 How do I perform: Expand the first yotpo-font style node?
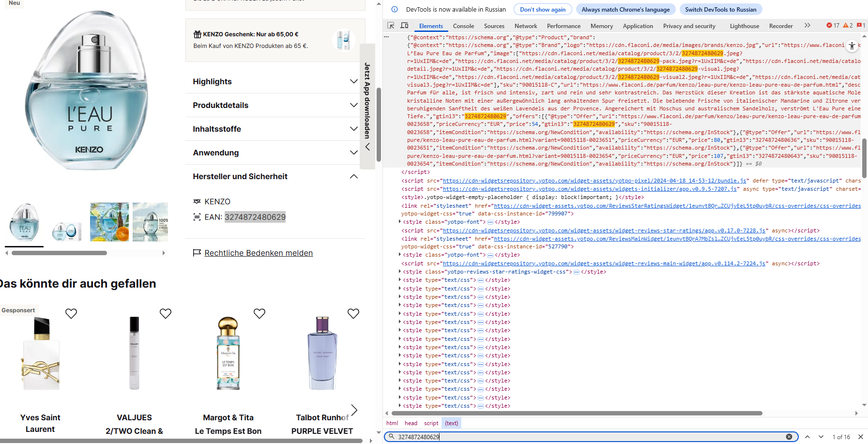point(399,222)
